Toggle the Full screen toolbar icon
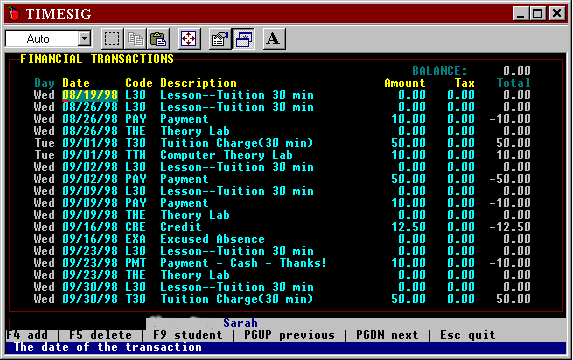 click(x=189, y=38)
